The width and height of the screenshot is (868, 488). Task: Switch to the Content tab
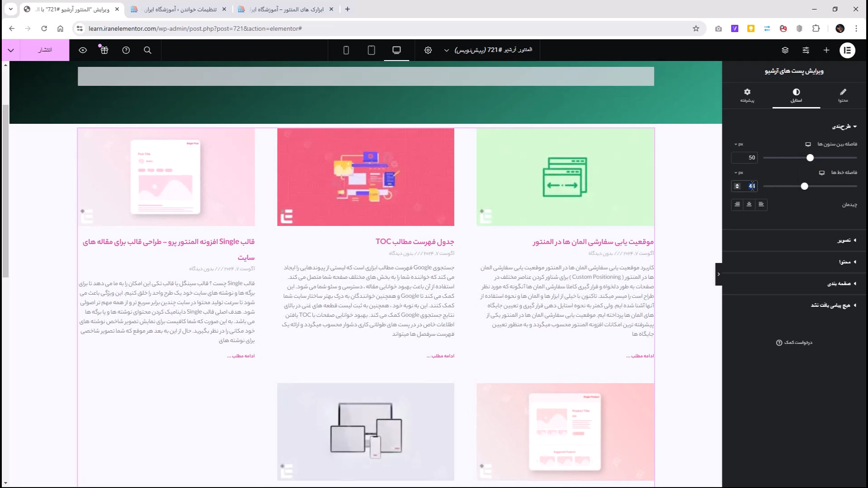coord(843,95)
